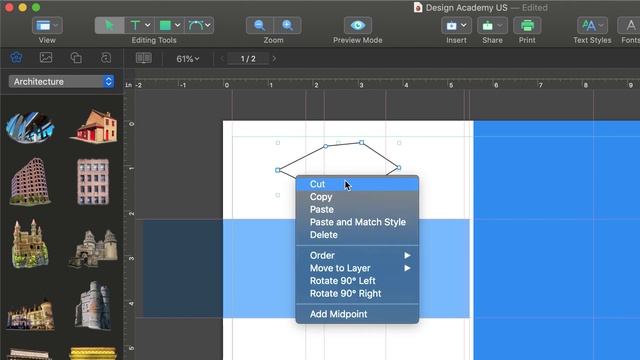Switch to smart shapes source tab icon
Image resolution: width=640 pixels, height=360 pixels.
[76, 58]
